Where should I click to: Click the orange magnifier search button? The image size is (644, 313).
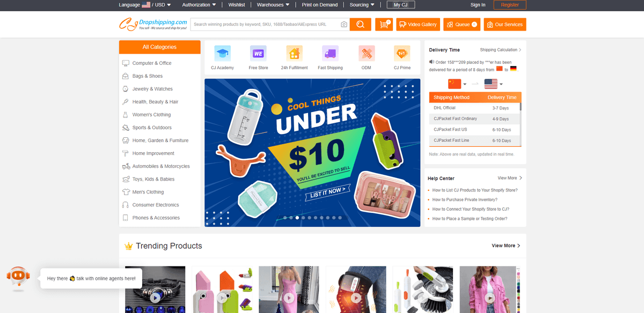pyautogui.click(x=360, y=25)
